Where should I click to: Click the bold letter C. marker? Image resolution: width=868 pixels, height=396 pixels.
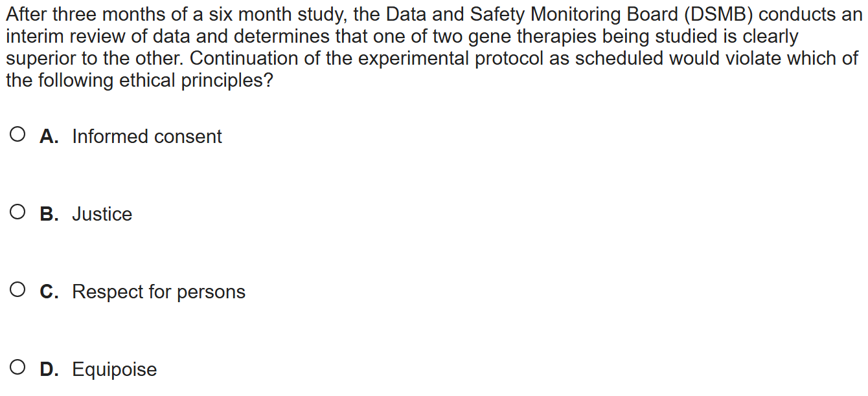coord(49,292)
